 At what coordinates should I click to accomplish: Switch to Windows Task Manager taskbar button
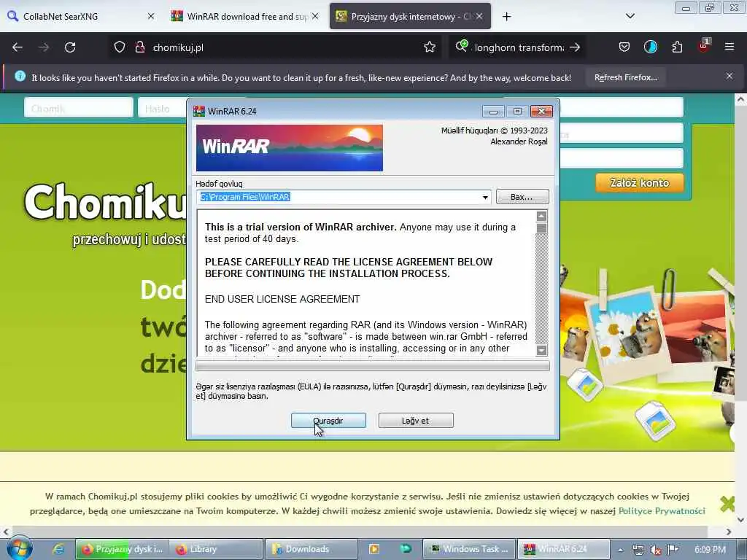[x=469, y=549]
